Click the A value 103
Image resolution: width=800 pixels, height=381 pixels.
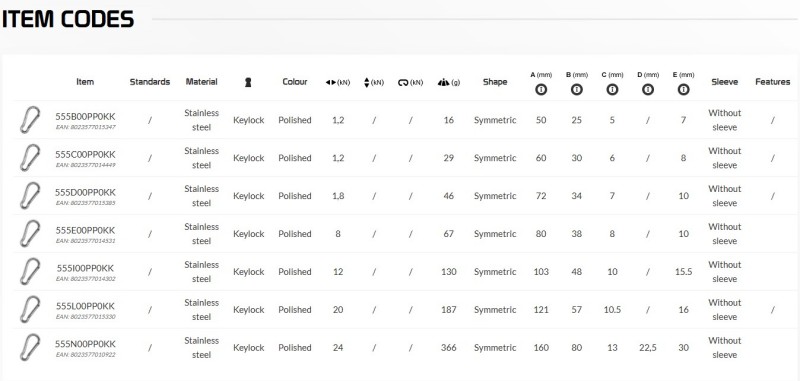point(541,272)
